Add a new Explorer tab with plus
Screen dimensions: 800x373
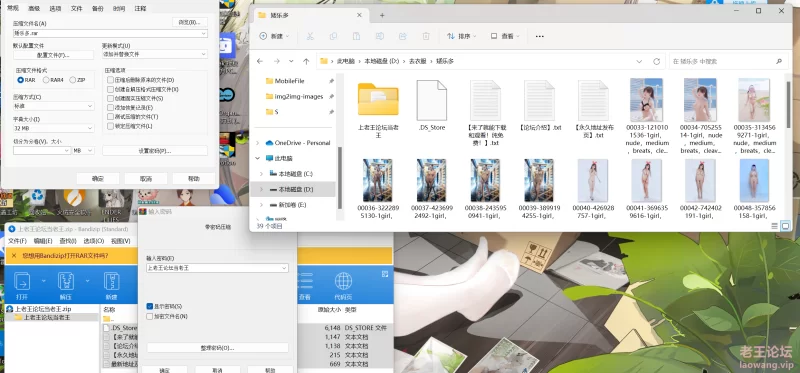pos(382,15)
